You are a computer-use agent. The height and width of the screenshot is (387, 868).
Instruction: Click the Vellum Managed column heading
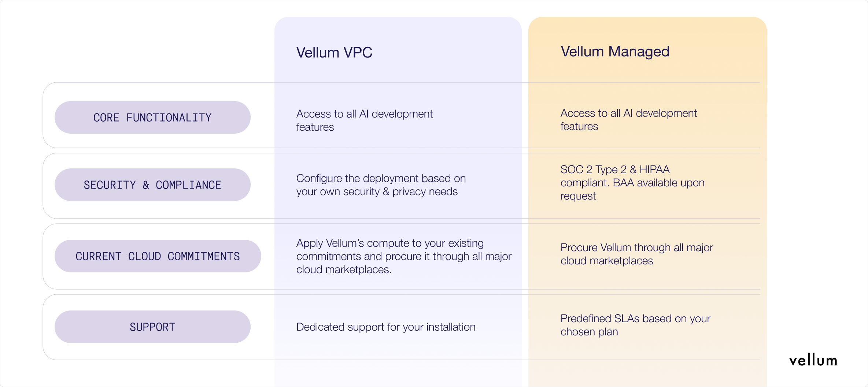[615, 52]
